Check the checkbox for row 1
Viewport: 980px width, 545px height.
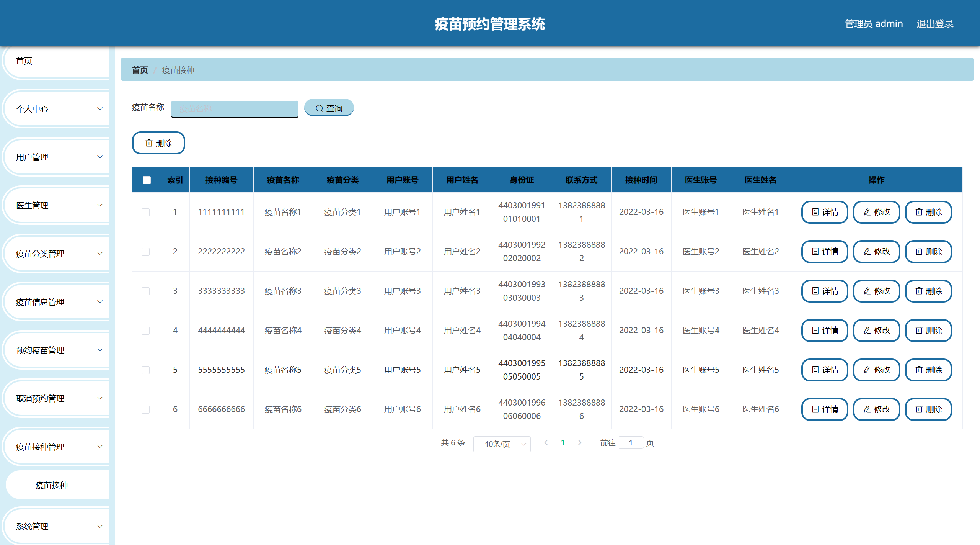145,212
